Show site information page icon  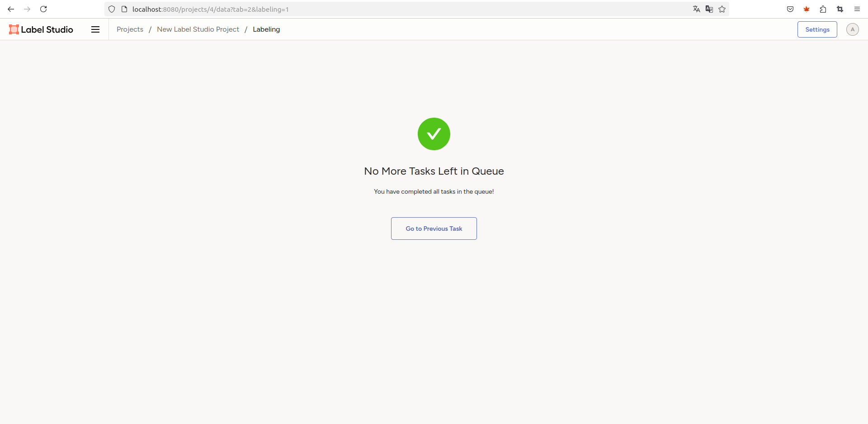click(x=124, y=9)
